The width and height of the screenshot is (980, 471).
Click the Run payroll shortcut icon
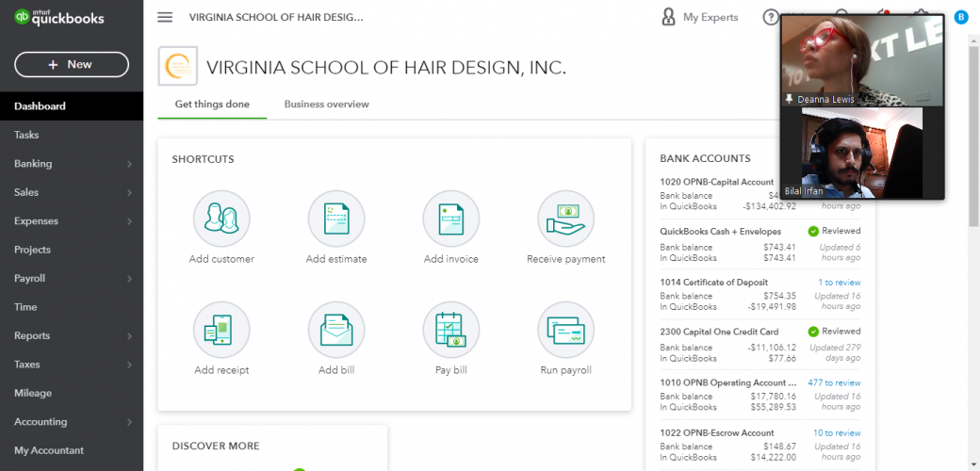(x=565, y=330)
